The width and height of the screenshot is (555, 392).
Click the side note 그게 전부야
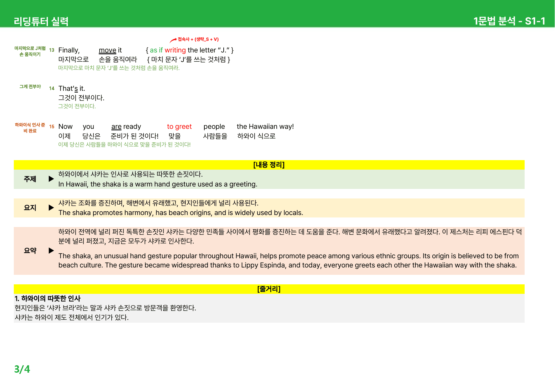click(x=30, y=86)
